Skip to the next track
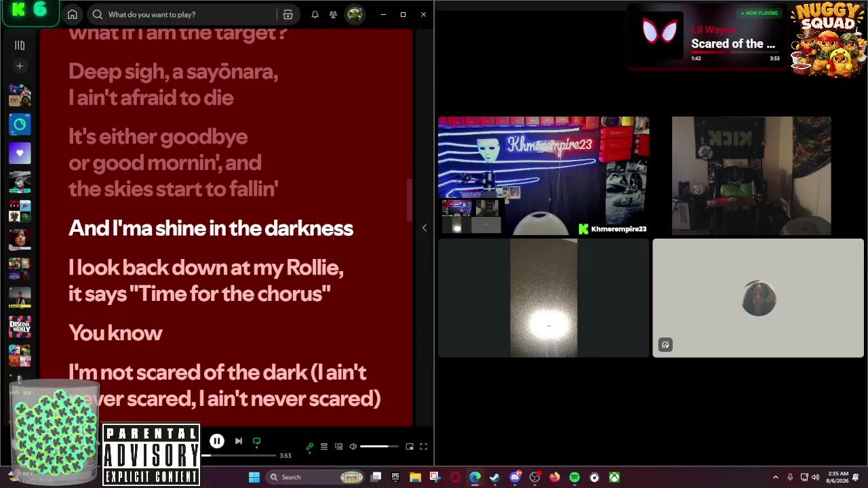The width and height of the screenshot is (868, 488). tap(238, 441)
